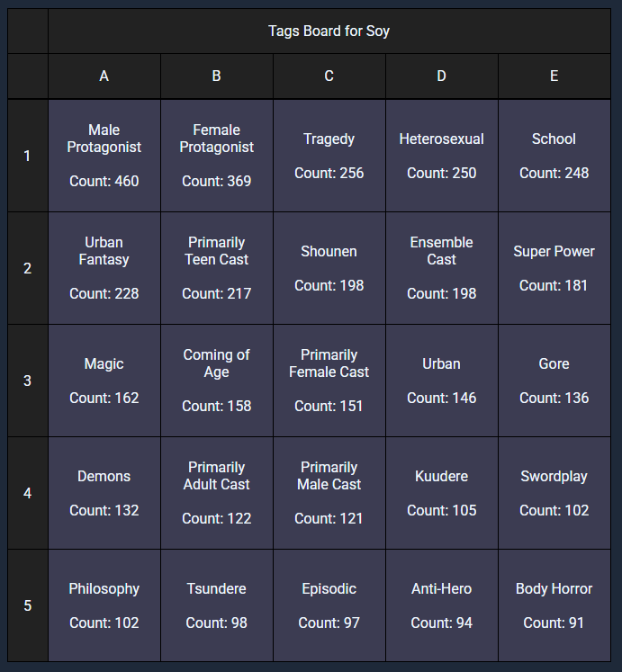
Task: Click the Shounen tag cell
Action: coord(329,268)
